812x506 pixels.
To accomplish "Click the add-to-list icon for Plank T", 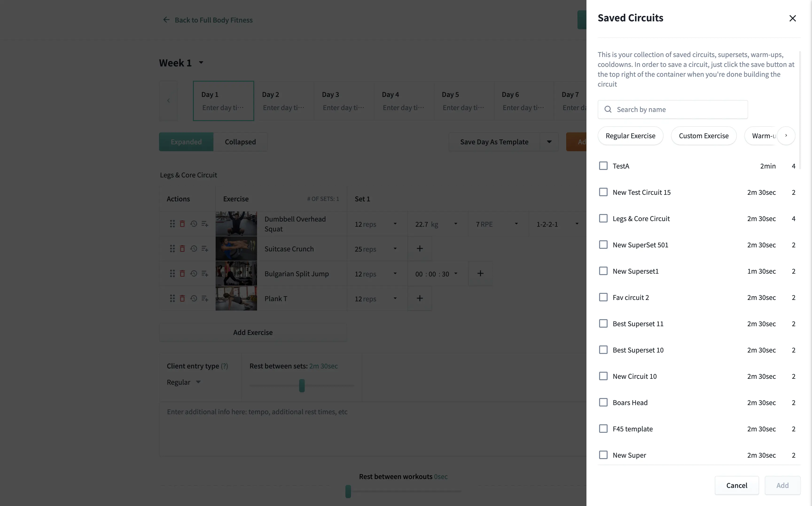I will click(x=205, y=298).
